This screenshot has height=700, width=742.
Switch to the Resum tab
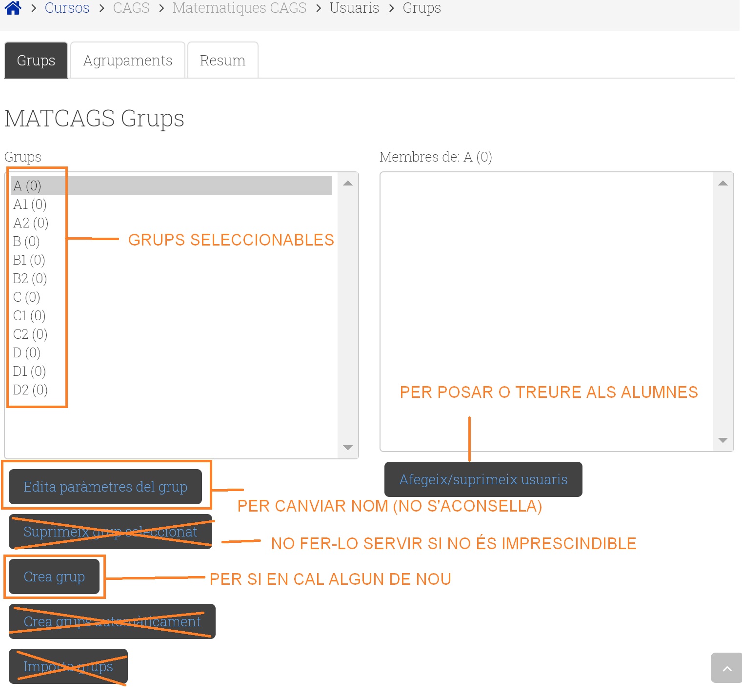pyautogui.click(x=222, y=61)
